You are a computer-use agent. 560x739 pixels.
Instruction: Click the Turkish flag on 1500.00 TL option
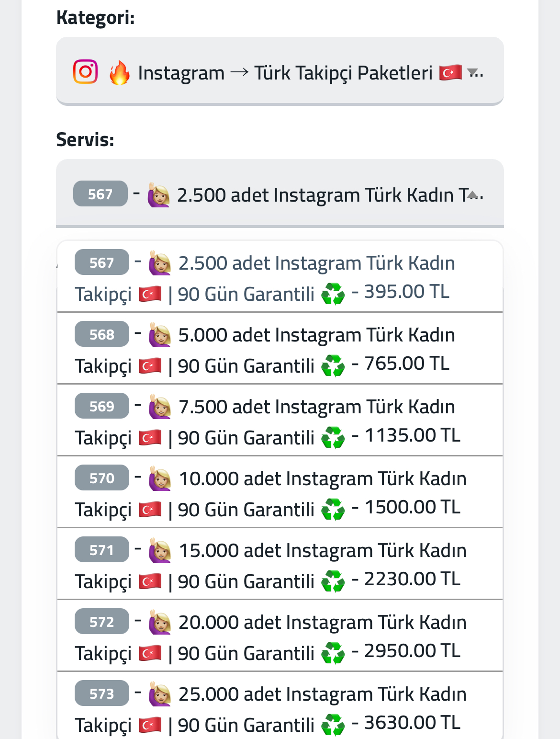150,510
